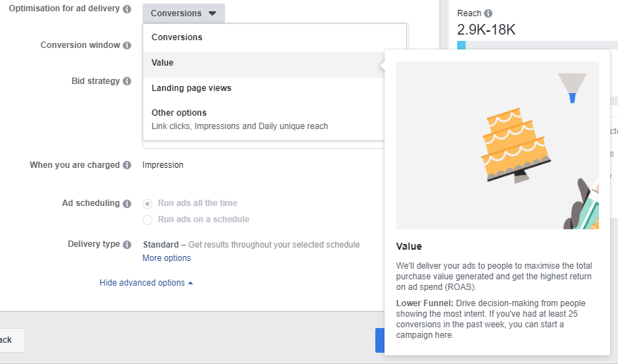Screen dimensions: 618x364
Task: Click info icon next to Conversion window
Action: click(127, 45)
